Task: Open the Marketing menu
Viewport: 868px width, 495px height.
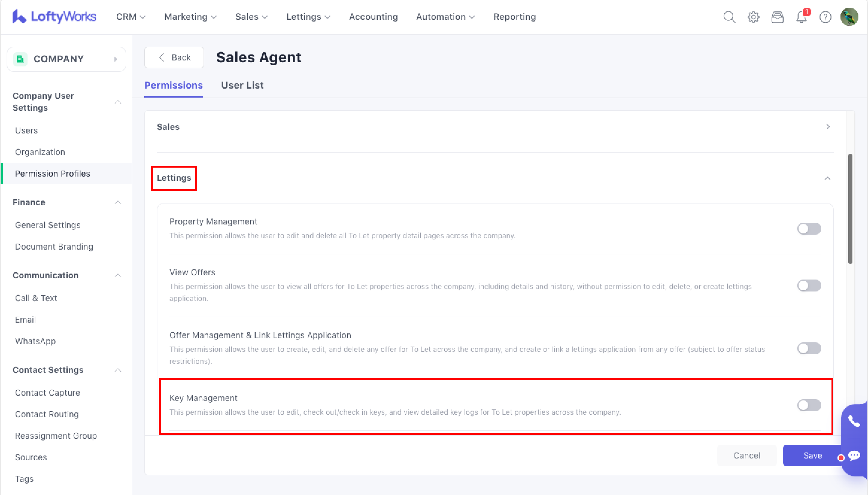Action: [190, 17]
